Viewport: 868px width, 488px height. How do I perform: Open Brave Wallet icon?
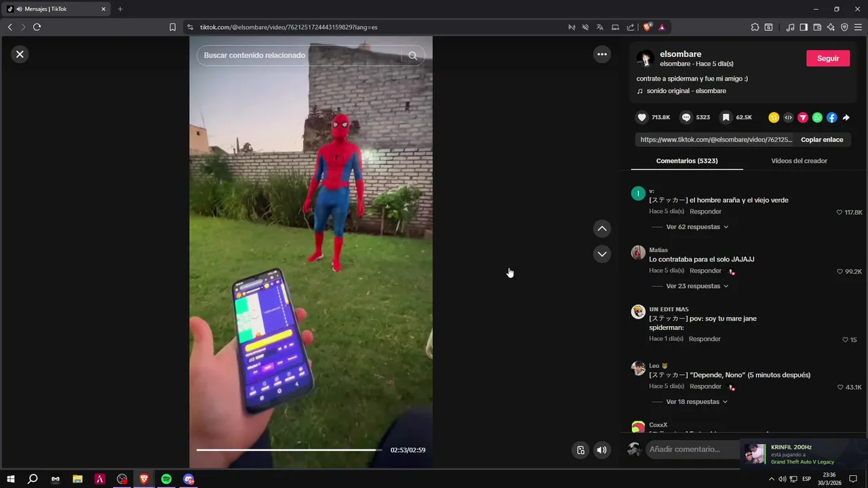(x=817, y=27)
